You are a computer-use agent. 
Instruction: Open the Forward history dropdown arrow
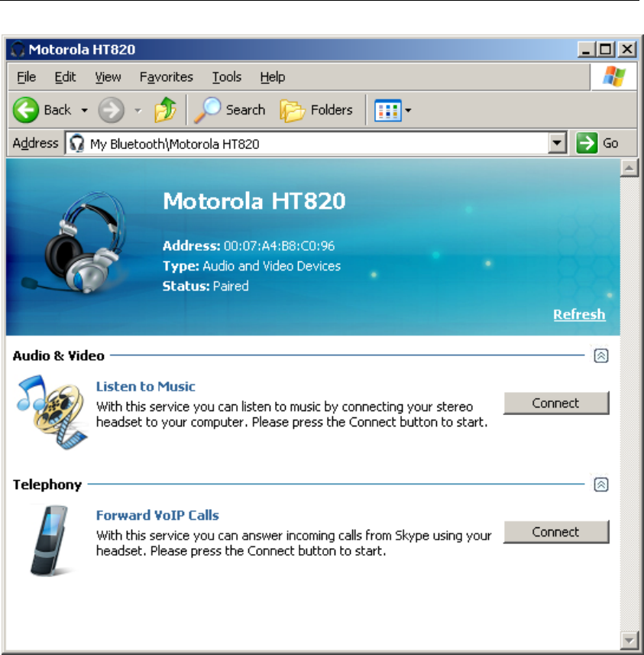138,110
